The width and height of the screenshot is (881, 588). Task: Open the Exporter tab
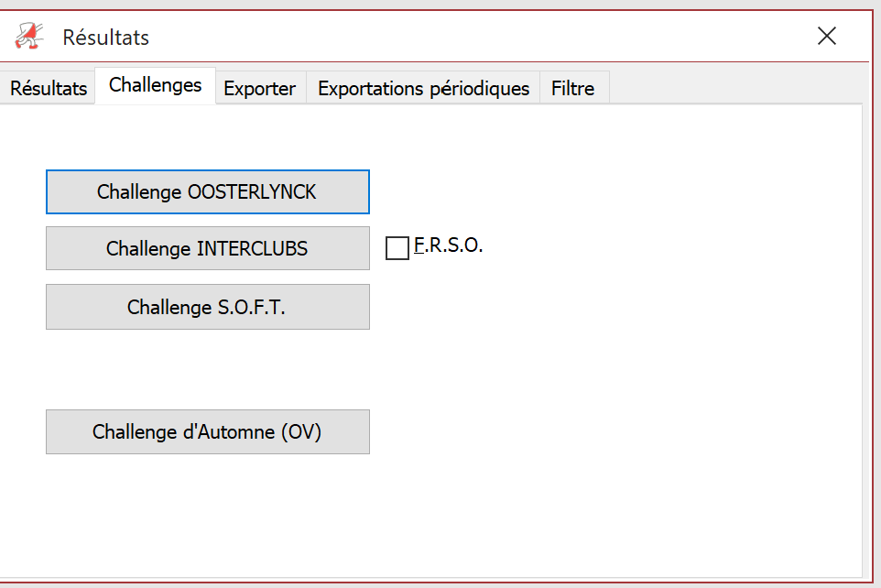[259, 88]
